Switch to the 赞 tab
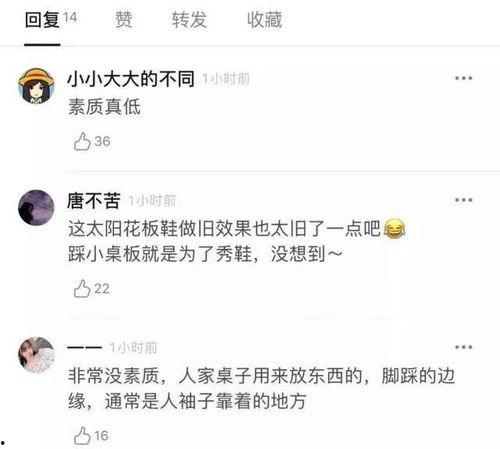Image resolution: width=500 pixels, height=449 pixels. coord(124,19)
